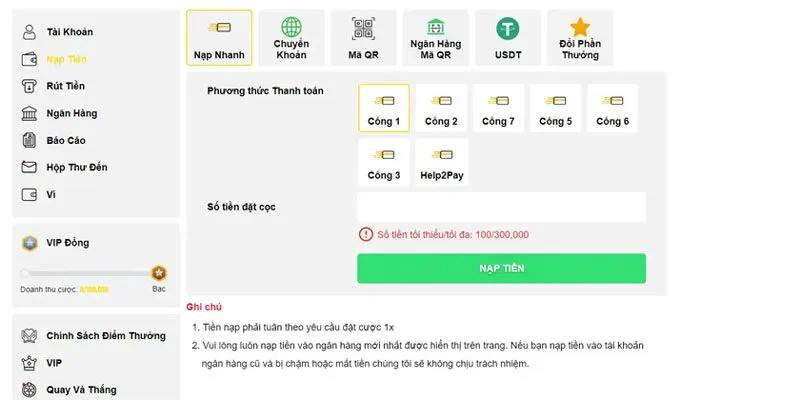Select Help2Pay payment option
The width and height of the screenshot is (800, 400).
pyautogui.click(x=441, y=162)
